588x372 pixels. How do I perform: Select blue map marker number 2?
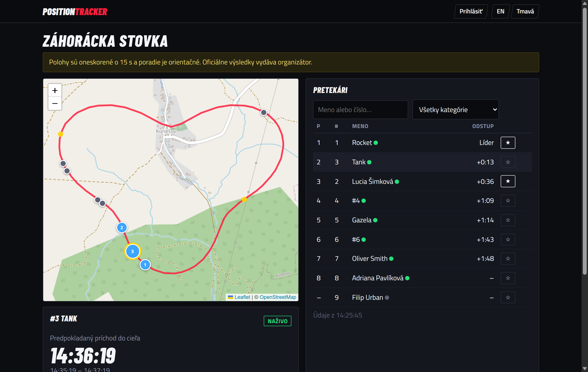122,228
